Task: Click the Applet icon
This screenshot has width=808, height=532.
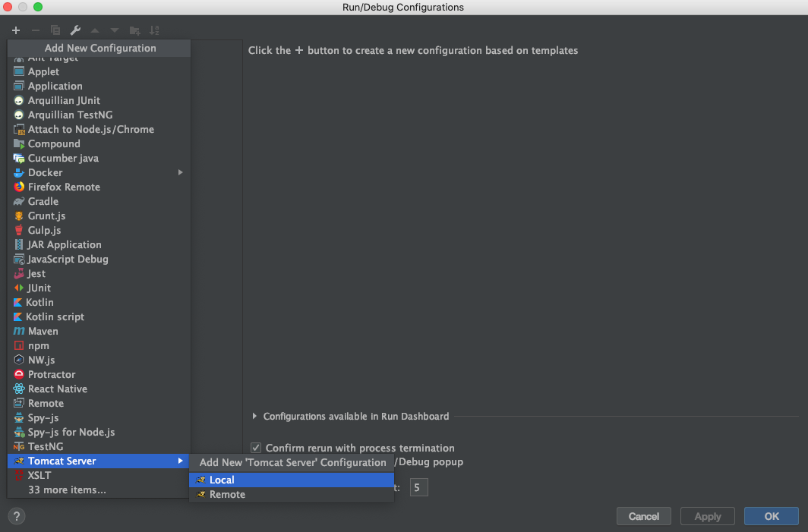Action: pyautogui.click(x=19, y=71)
